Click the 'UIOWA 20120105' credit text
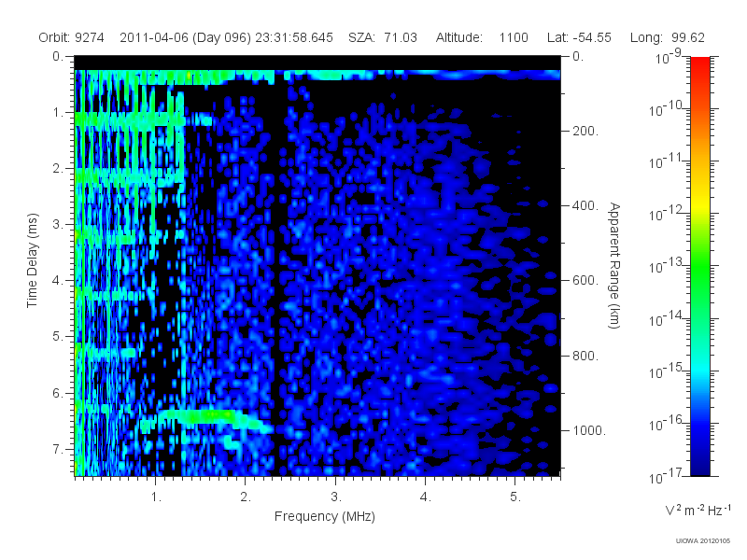Screen dimensions: 747x560 coord(703,541)
